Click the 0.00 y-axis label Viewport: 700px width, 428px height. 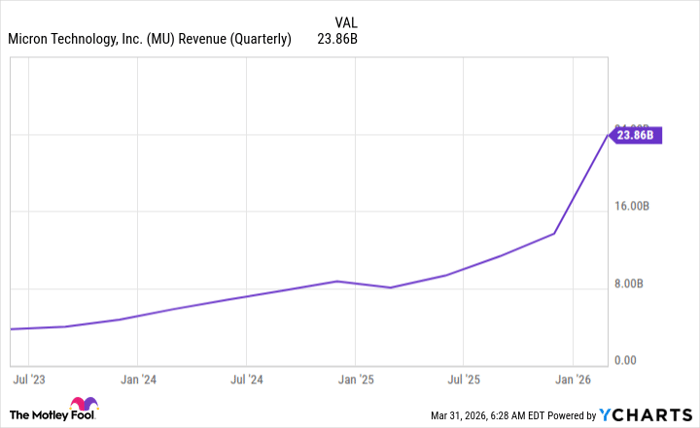pos(625,361)
